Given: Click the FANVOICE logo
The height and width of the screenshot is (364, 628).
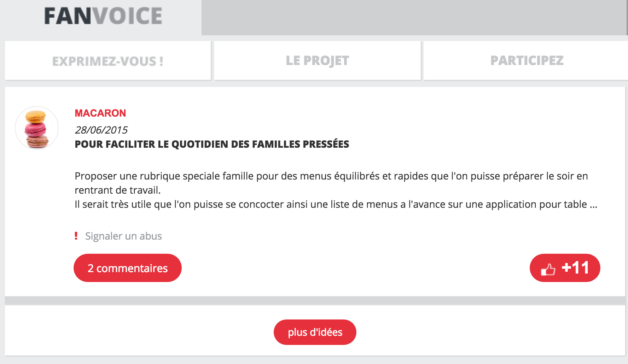Looking at the screenshot, I should tap(103, 16).
